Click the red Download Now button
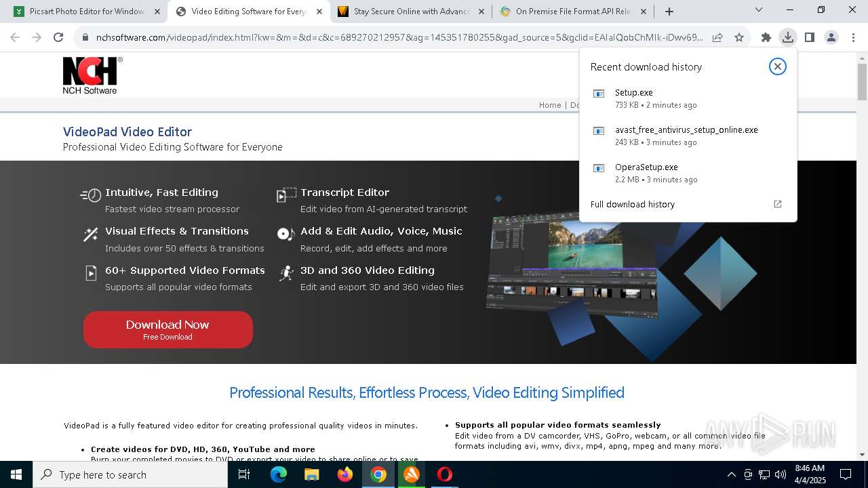Image resolution: width=868 pixels, height=488 pixels. point(168,329)
